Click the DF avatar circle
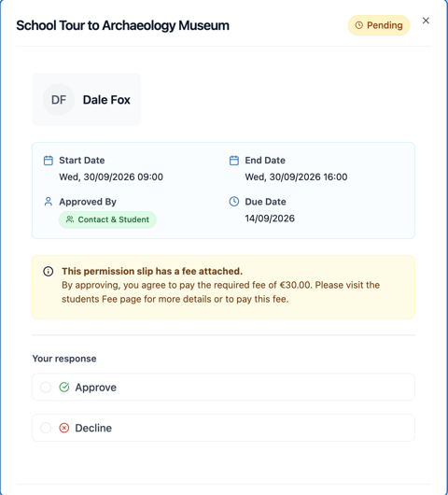The width and height of the screenshot is (448, 495). click(x=59, y=100)
